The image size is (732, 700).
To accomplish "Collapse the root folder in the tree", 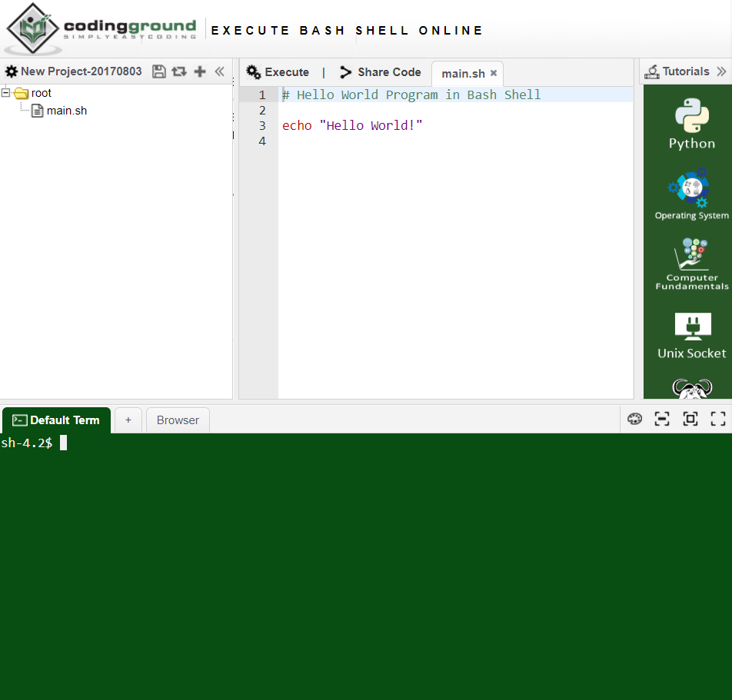I will [5, 92].
